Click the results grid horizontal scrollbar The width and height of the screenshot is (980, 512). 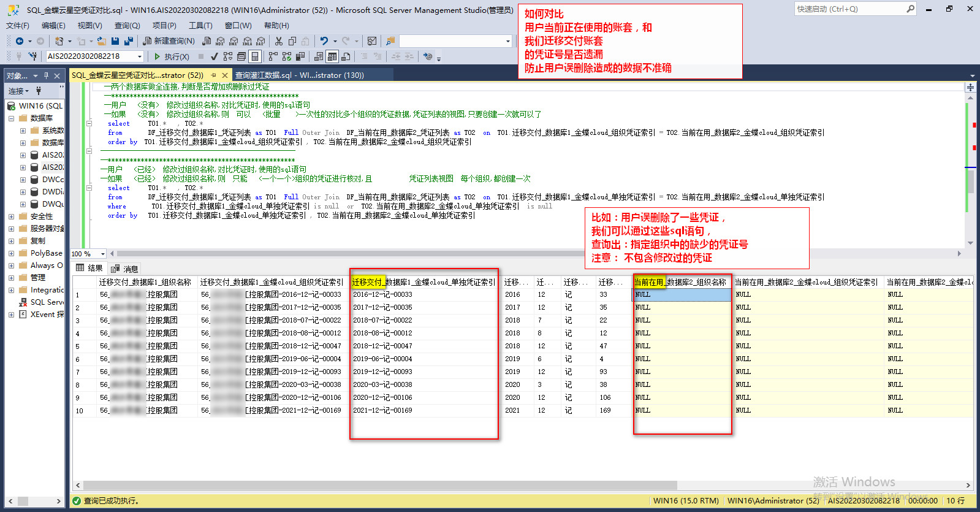380,485
